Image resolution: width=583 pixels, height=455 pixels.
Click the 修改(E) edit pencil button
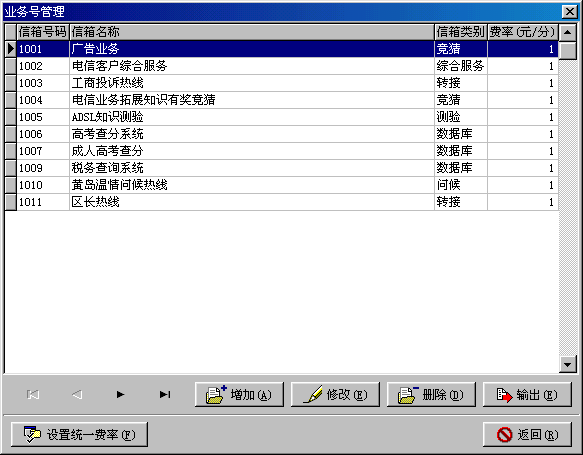335,394
